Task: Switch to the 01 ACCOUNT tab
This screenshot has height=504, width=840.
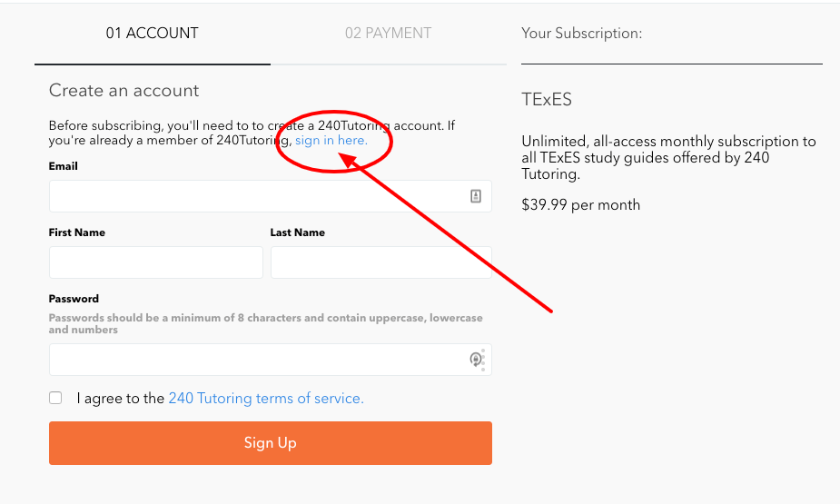Action: 153,34
